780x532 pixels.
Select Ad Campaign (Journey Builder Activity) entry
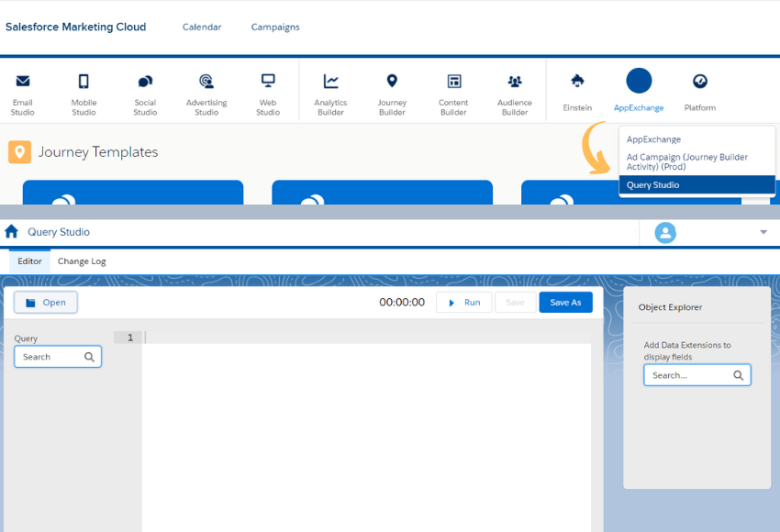[x=687, y=161]
